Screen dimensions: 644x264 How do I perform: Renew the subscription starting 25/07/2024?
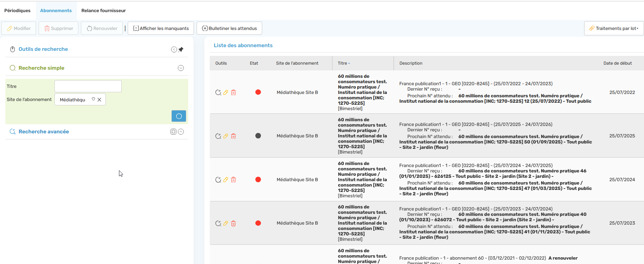click(218, 180)
